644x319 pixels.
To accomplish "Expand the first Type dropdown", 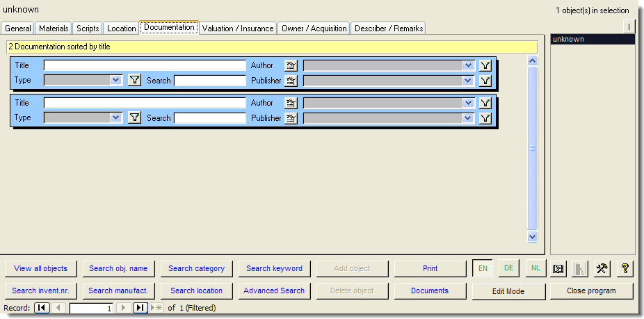I will pyautogui.click(x=116, y=81).
